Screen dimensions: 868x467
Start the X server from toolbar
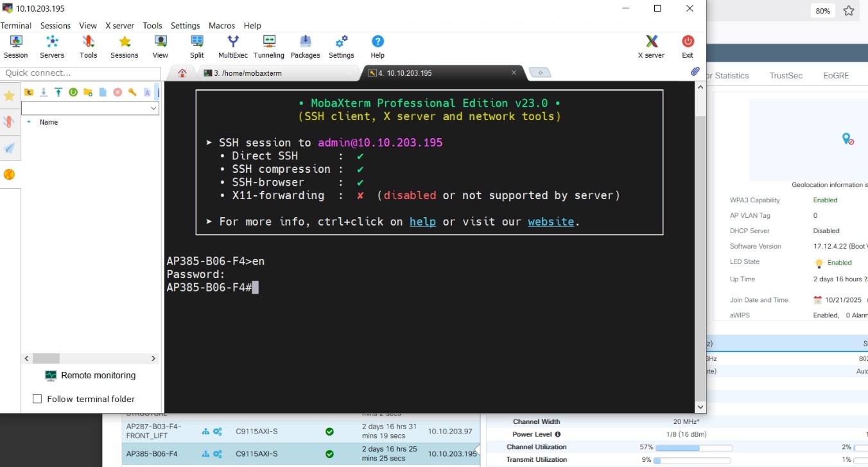click(x=650, y=47)
